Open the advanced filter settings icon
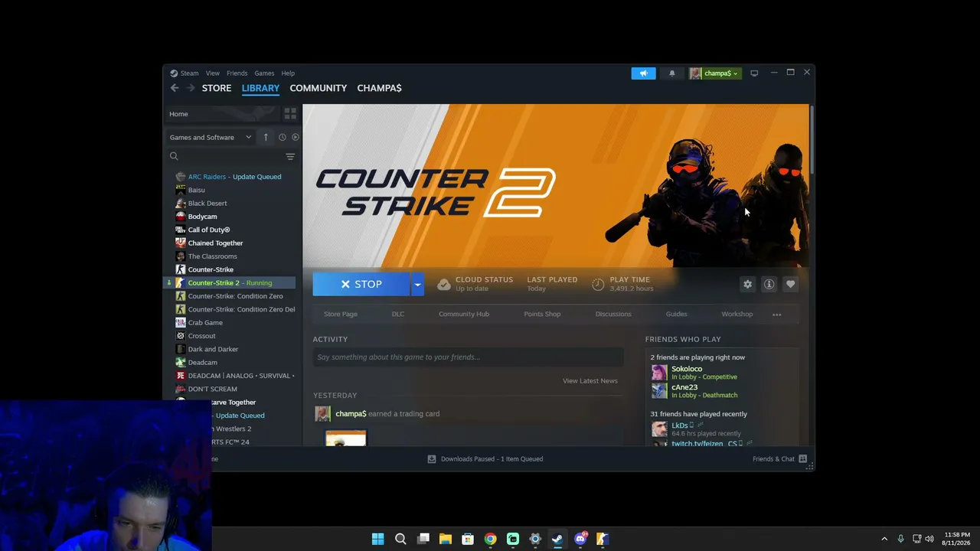Screen dimensions: 980x551 (290, 156)
